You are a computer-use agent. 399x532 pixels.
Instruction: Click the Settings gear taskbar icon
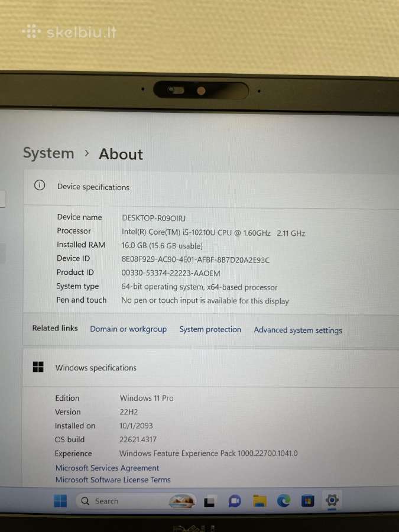click(x=332, y=500)
